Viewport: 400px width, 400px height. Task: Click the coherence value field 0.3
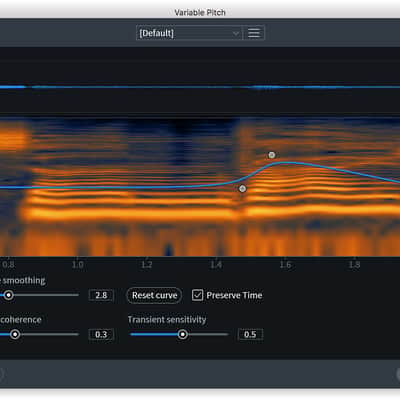(101, 334)
